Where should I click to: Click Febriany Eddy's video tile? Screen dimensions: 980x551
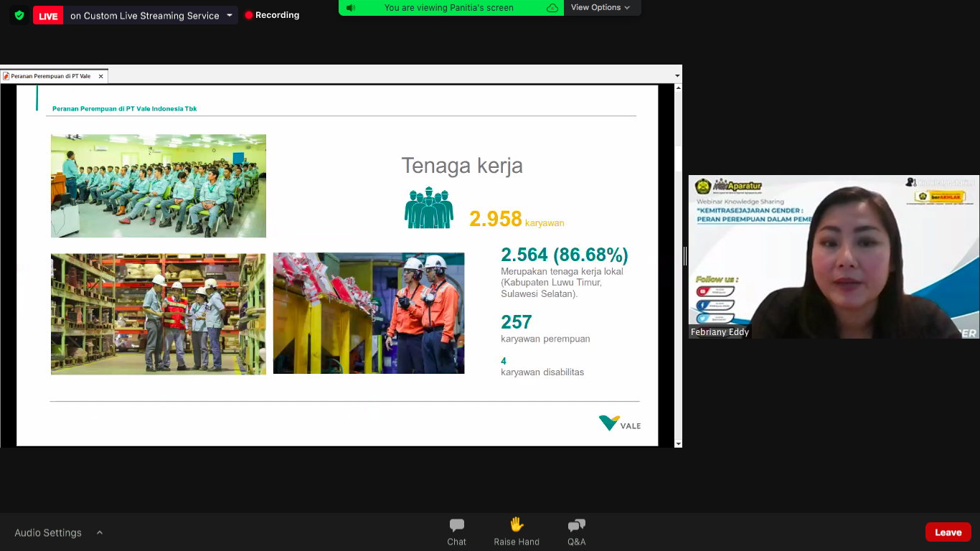click(x=834, y=257)
